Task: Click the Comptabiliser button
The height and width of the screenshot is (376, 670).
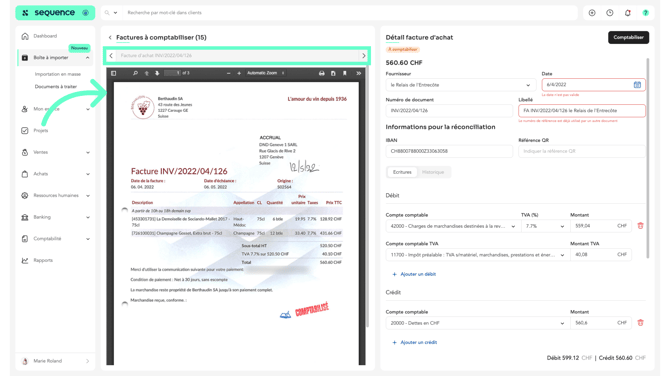Action: pos(628,37)
